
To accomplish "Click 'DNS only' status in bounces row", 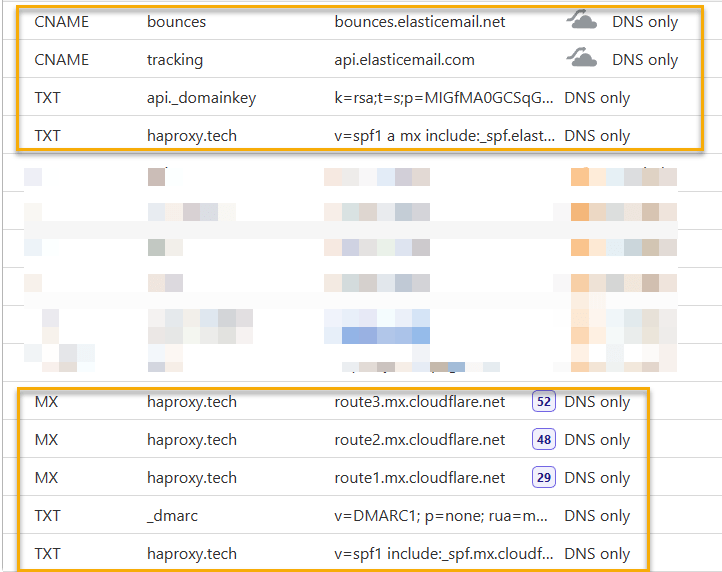I will click(x=645, y=22).
